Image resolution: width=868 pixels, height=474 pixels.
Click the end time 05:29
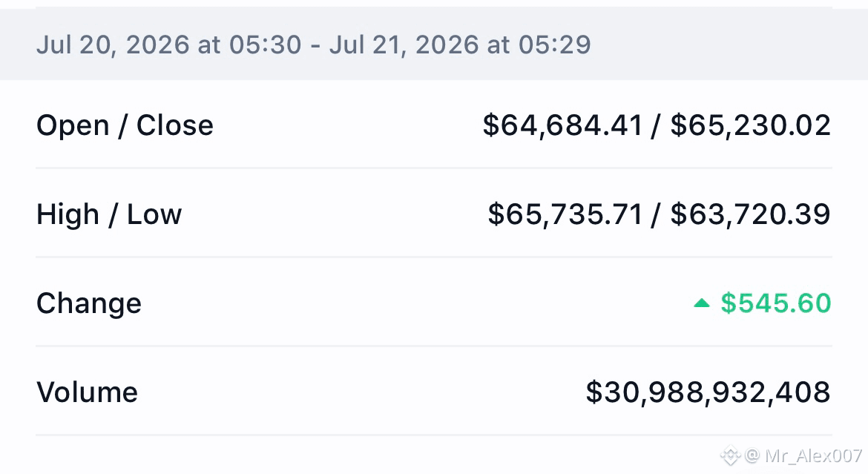click(x=555, y=45)
